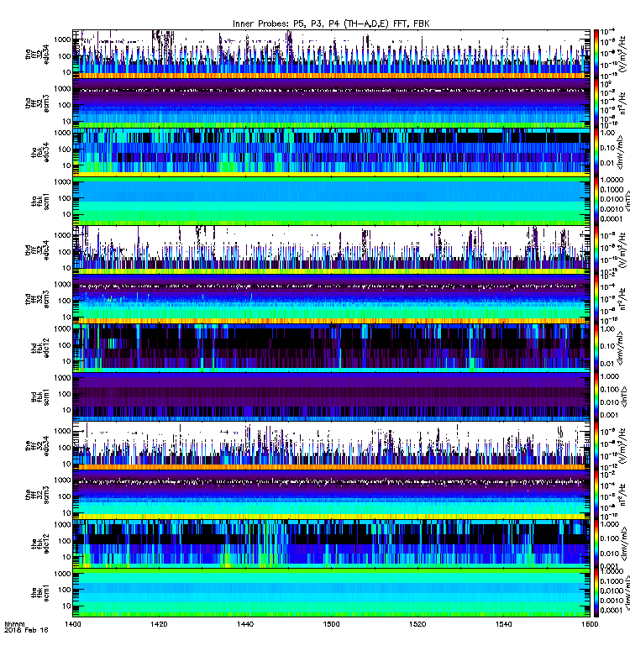Viewport: 630px width, 672px height.
Task: Click the '1520' time axis label
Action: pyautogui.click(x=417, y=624)
